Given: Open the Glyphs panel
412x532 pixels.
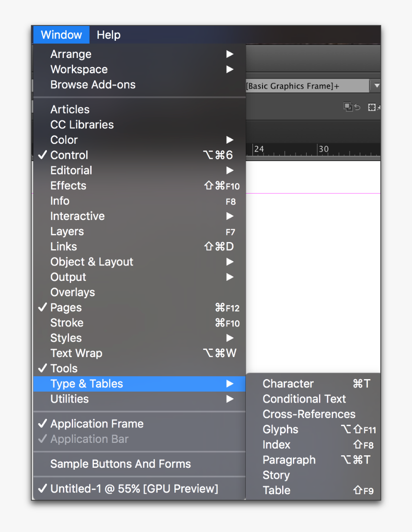Looking at the screenshot, I should coord(314,429).
